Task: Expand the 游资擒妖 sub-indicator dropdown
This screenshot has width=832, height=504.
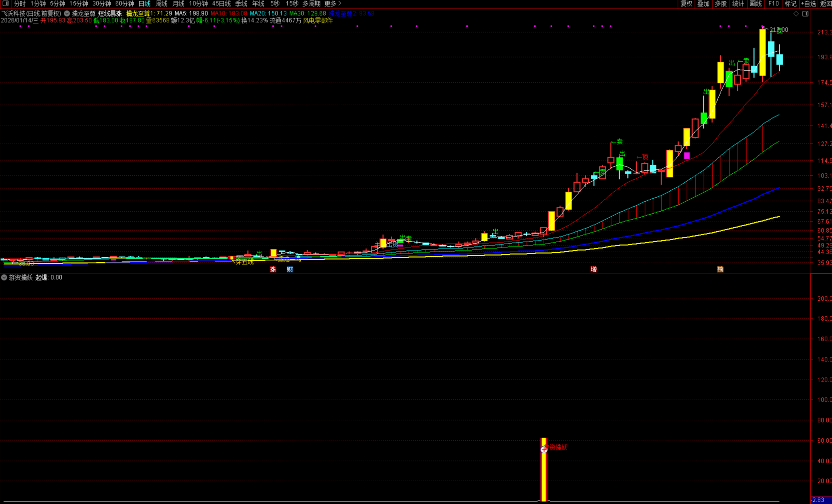Action: [x=4, y=277]
